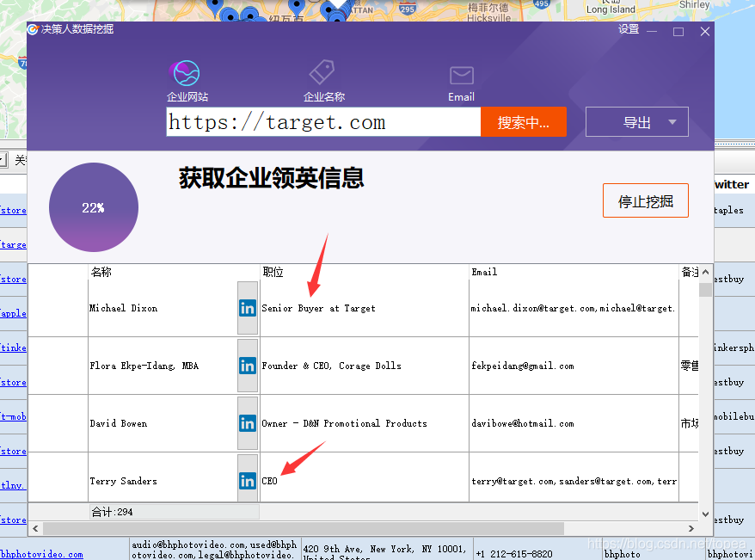Screen dimensions: 755x560
Task: Click the horizontal scrollbar thumb
Action: pos(304,529)
